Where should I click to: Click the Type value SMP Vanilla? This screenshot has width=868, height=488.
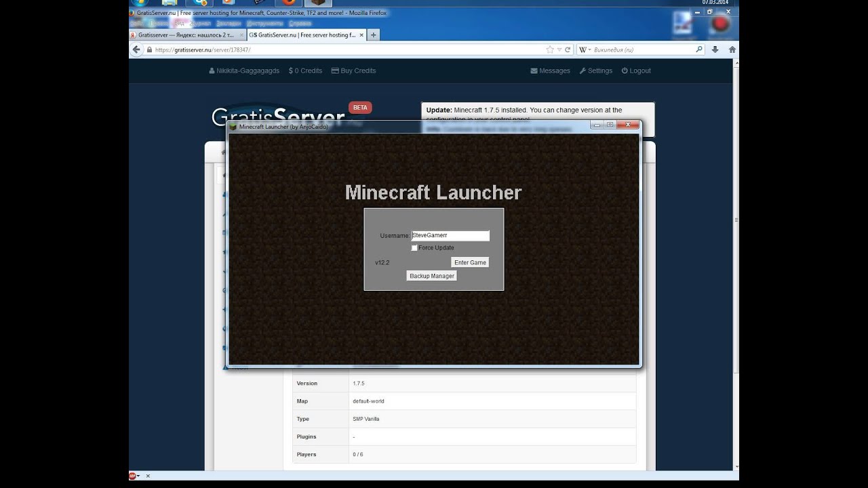[366, 419]
